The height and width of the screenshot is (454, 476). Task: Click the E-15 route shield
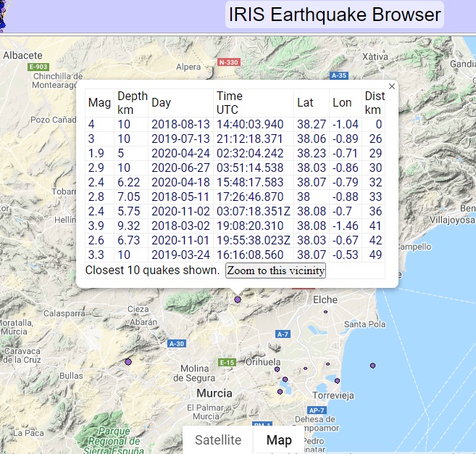[227, 362]
